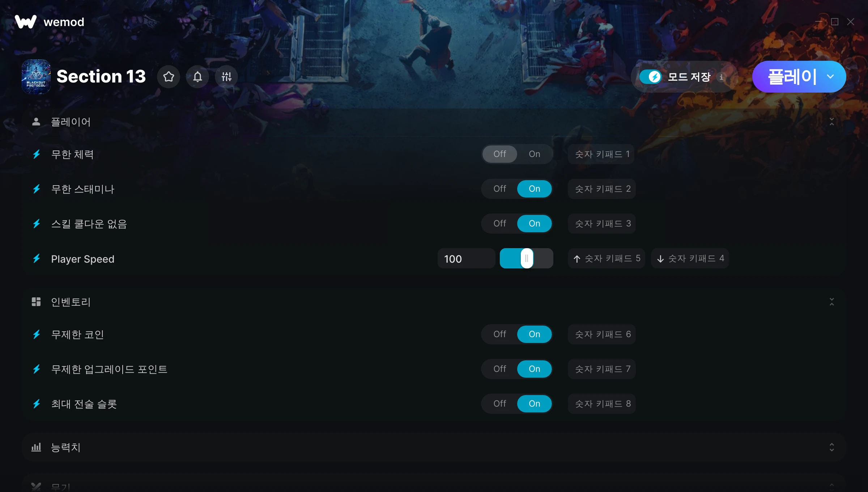Screen dimensions: 868x492
Task: Collapse the 플레이어 section
Action: pyautogui.click(x=832, y=122)
